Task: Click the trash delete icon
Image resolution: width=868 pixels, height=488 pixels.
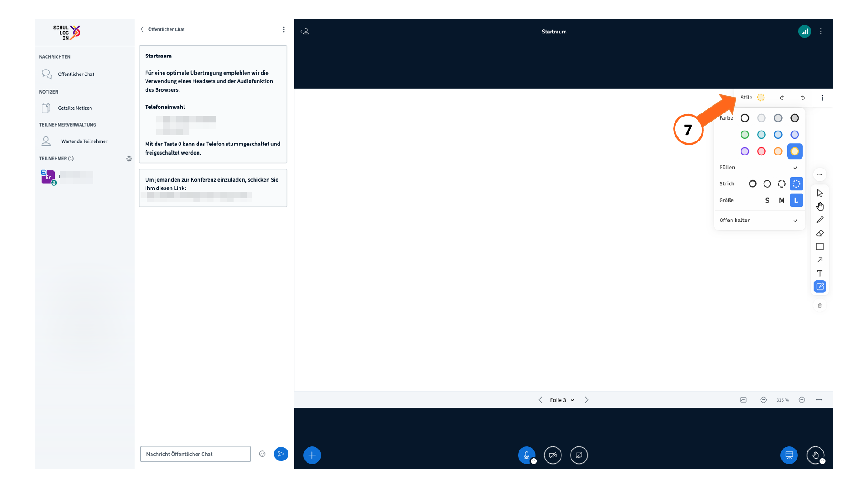Action: pyautogui.click(x=820, y=305)
